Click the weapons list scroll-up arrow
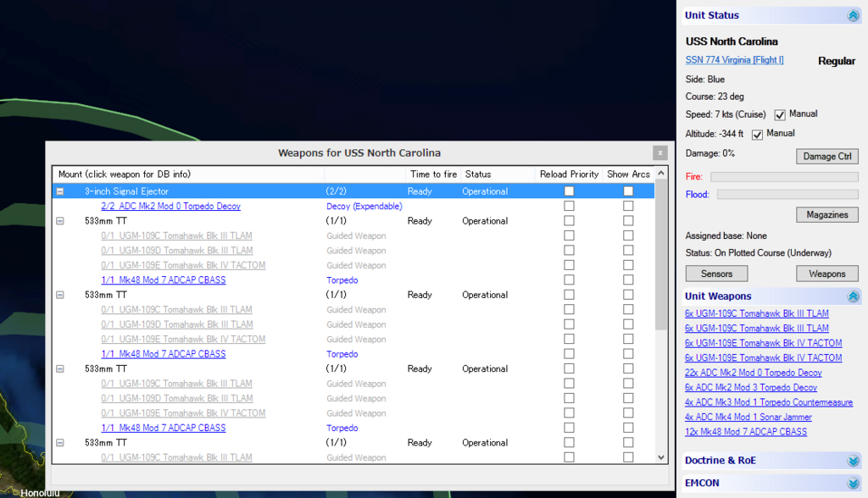 click(660, 173)
